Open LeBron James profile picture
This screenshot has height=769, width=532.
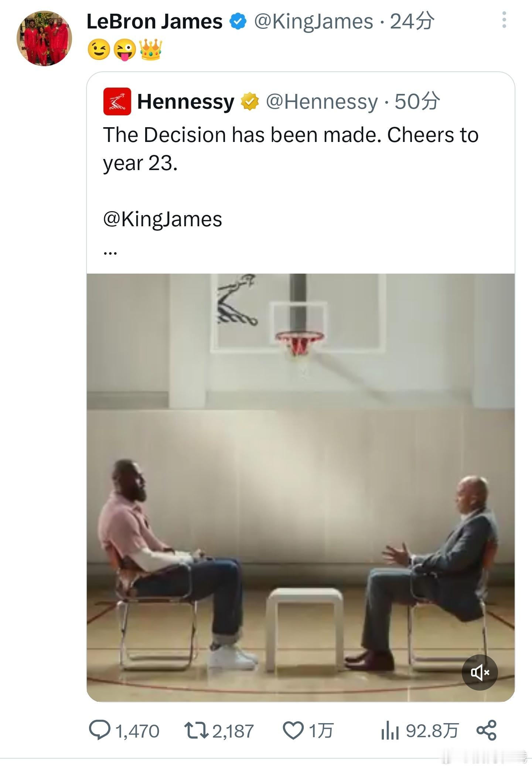[44, 38]
